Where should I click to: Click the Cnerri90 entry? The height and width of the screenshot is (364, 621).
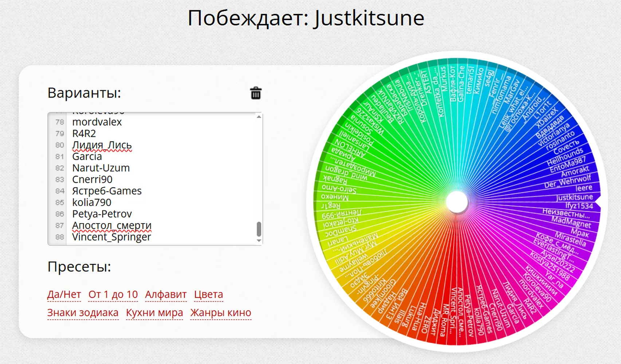[x=92, y=179]
